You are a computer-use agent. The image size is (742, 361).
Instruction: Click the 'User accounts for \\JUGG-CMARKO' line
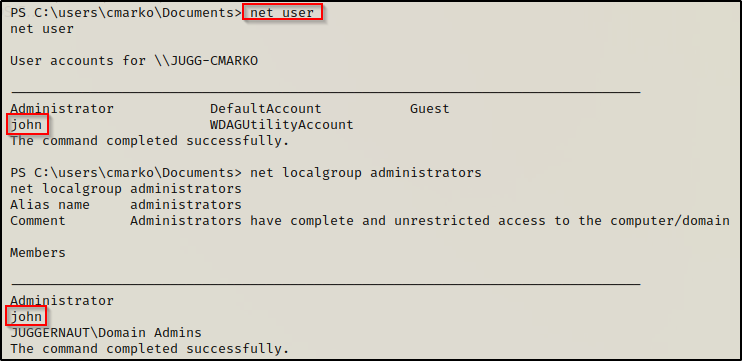pos(134,61)
